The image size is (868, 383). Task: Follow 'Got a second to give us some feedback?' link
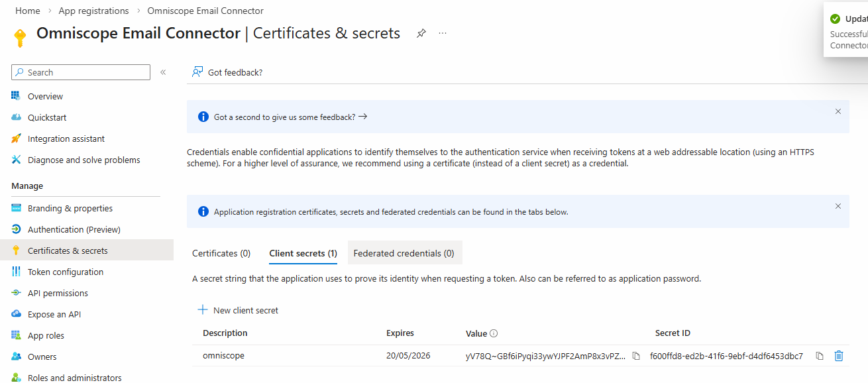pyautogui.click(x=290, y=117)
